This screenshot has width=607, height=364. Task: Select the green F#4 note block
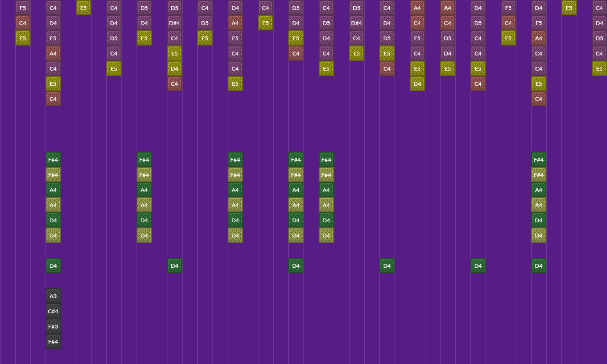(53, 159)
